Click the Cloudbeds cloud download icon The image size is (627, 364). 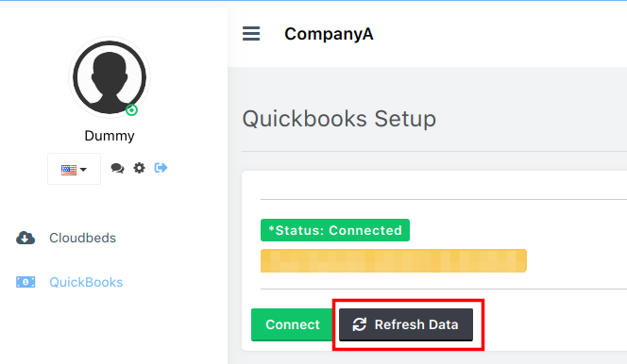tap(25, 238)
